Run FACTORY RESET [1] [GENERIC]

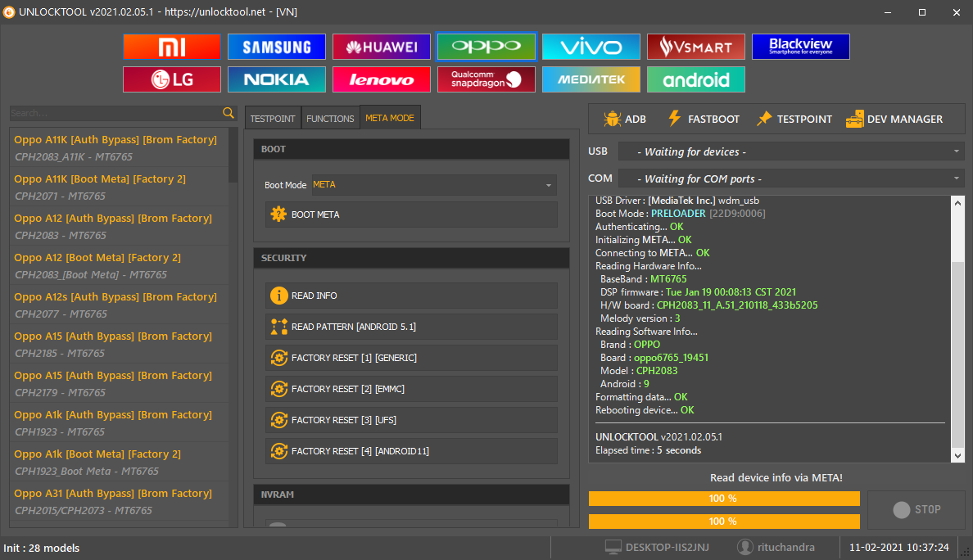coord(411,358)
